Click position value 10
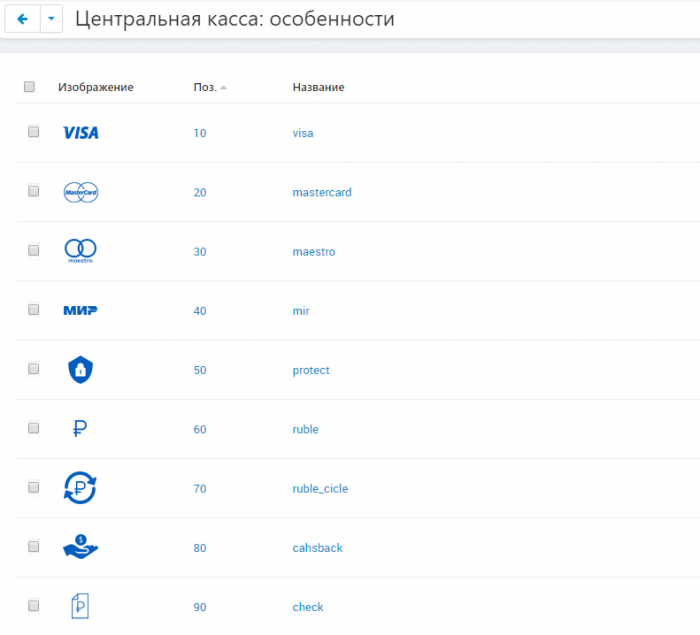This screenshot has width=700, height=635. point(200,133)
